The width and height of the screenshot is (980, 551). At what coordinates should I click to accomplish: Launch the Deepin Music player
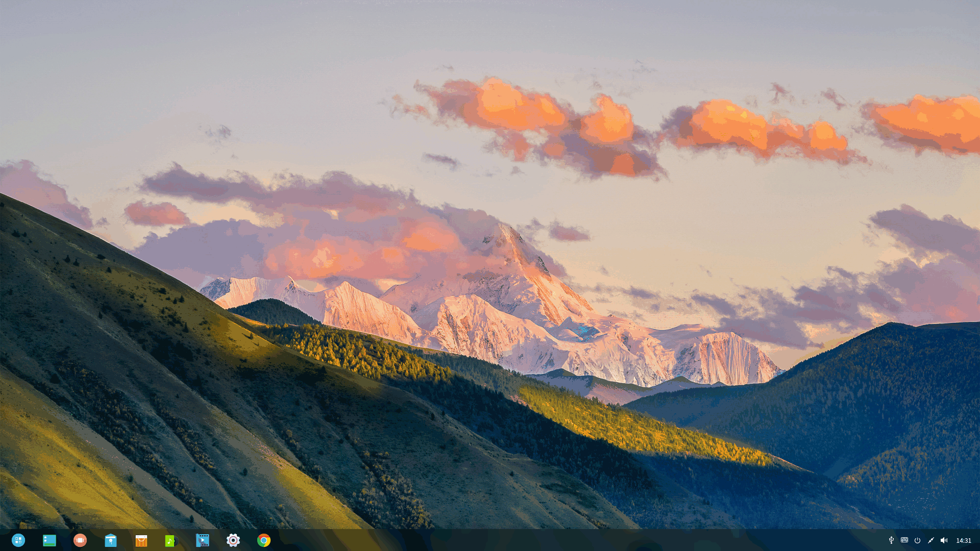(171, 540)
